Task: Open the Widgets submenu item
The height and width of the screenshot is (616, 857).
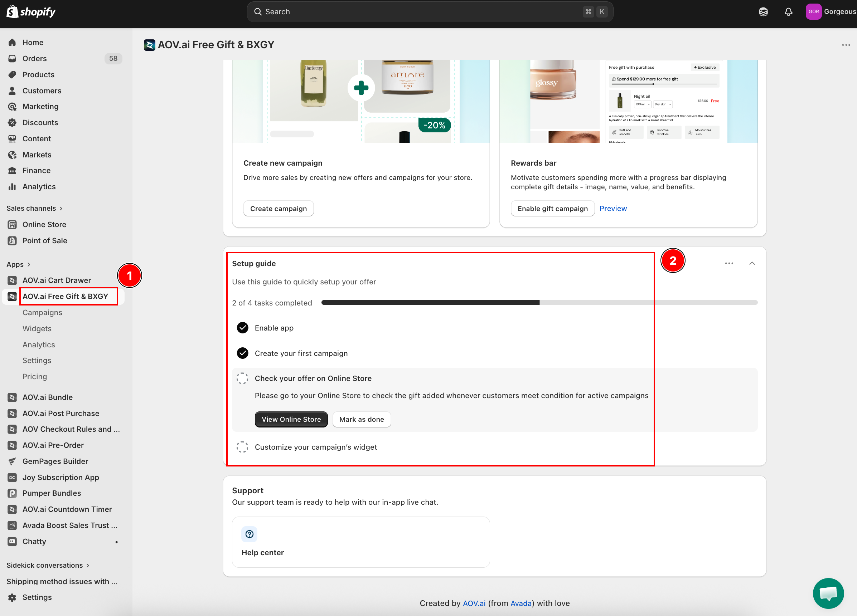Action: tap(37, 329)
